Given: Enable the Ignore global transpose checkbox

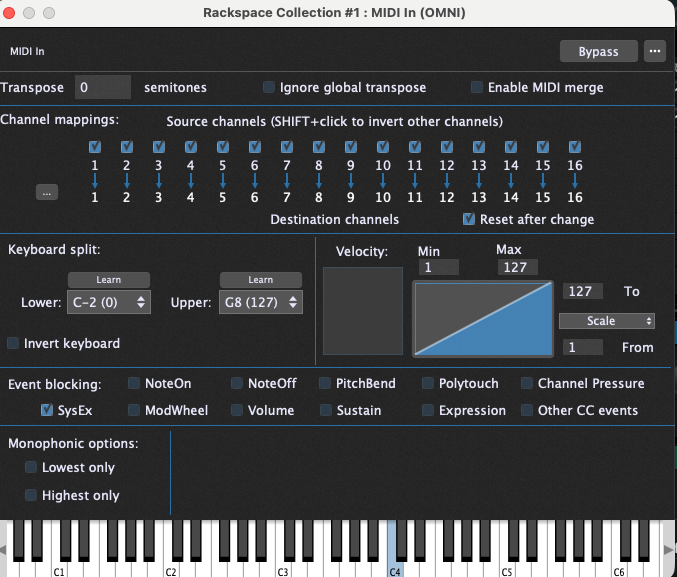Looking at the screenshot, I should [x=269, y=88].
